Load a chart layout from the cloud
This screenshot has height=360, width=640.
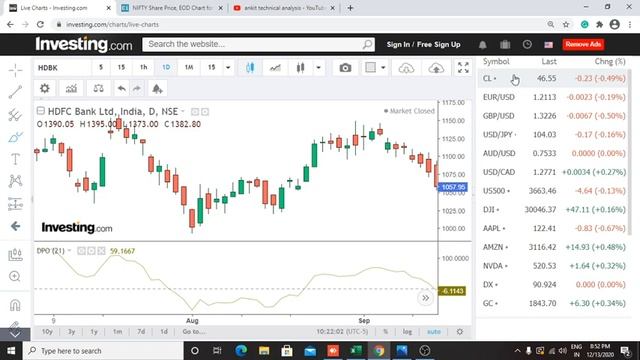(406, 68)
